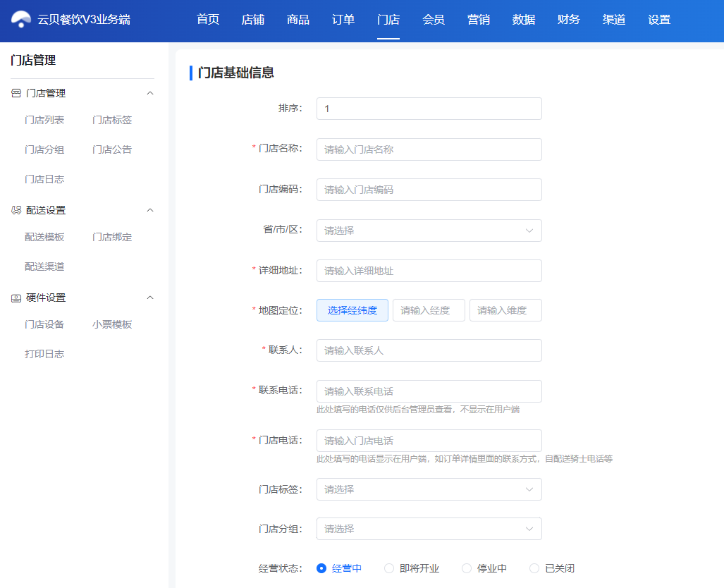
Task: Collapse the 配送设置 sidebar group
Action: pos(150,210)
